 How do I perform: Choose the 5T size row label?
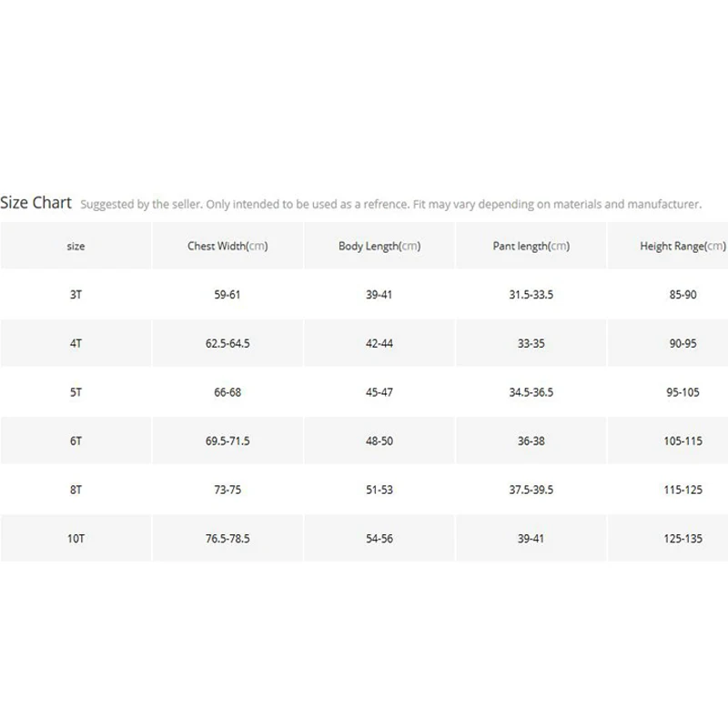click(x=76, y=392)
